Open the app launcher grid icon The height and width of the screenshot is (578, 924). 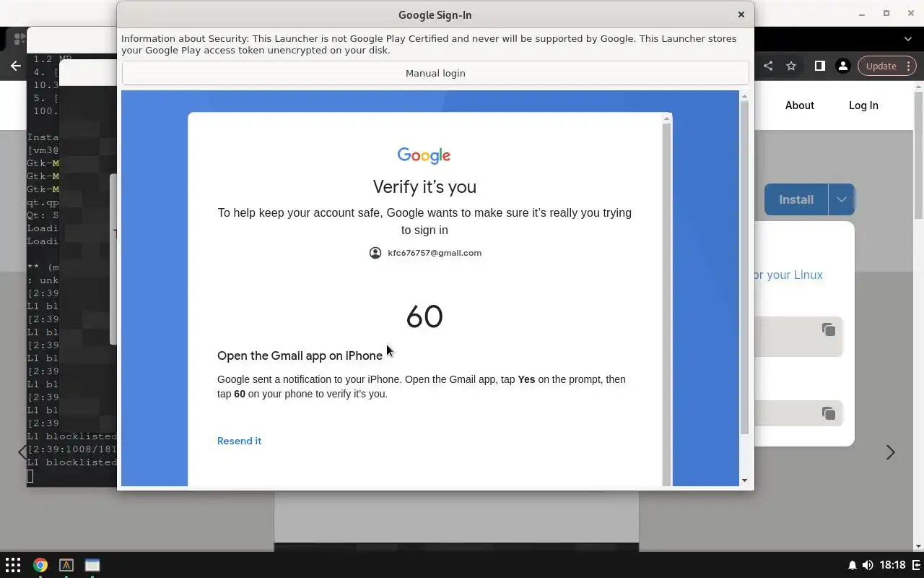[13, 565]
